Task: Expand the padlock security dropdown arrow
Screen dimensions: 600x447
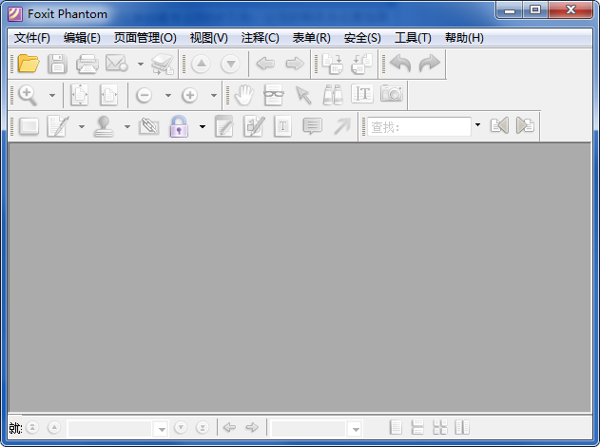Action: point(202,126)
